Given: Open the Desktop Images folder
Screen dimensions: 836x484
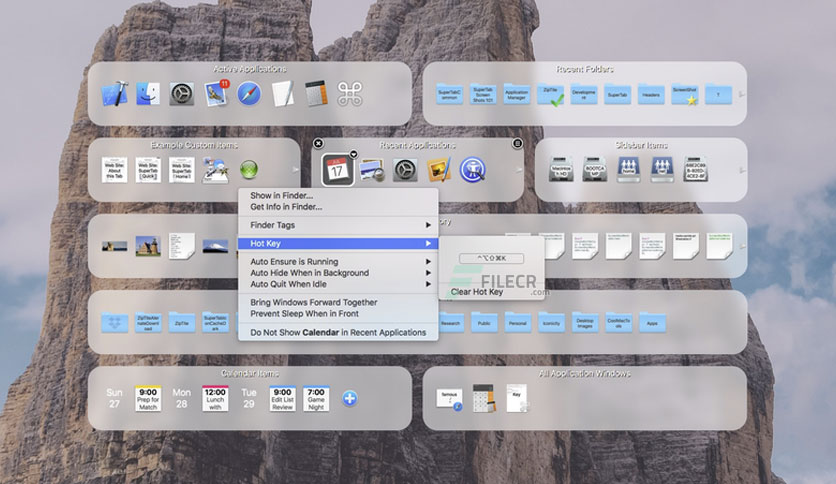Looking at the screenshot, I should (585, 322).
